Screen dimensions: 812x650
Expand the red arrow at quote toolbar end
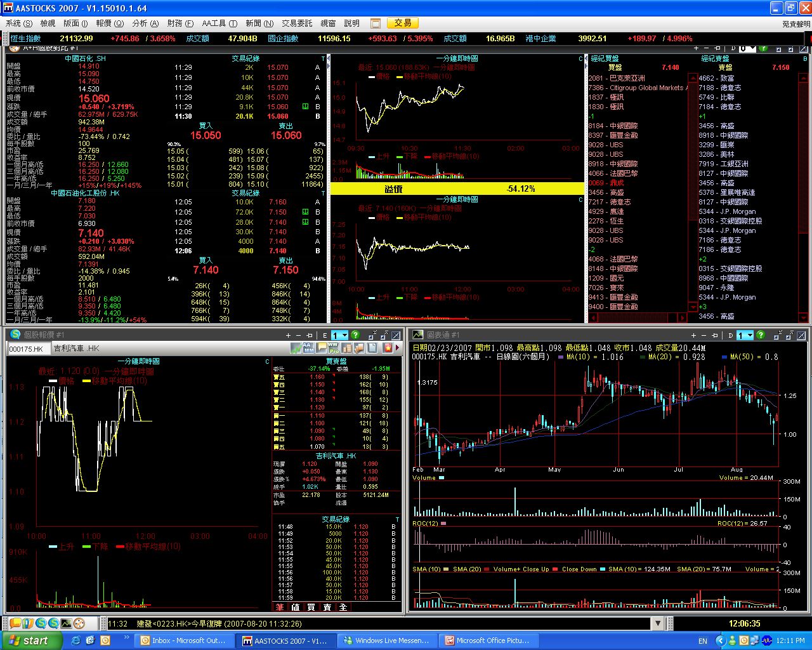398,348
